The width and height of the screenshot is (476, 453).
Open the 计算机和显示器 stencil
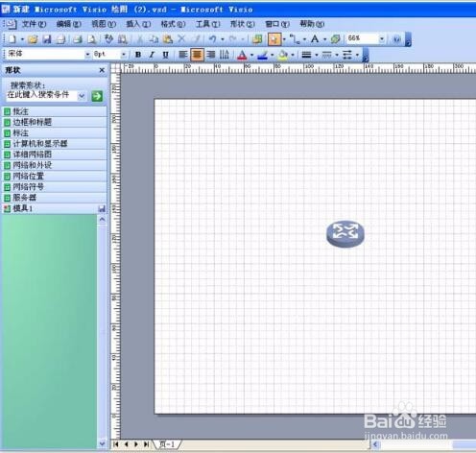click(55, 144)
